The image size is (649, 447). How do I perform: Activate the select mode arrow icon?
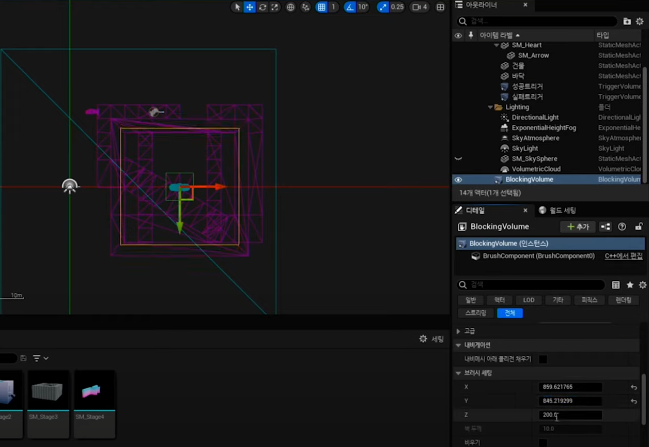point(237,7)
